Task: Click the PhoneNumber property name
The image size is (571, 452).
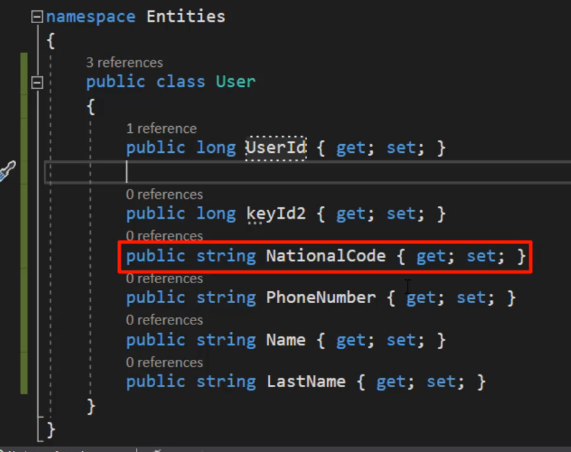Action: pos(320,298)
